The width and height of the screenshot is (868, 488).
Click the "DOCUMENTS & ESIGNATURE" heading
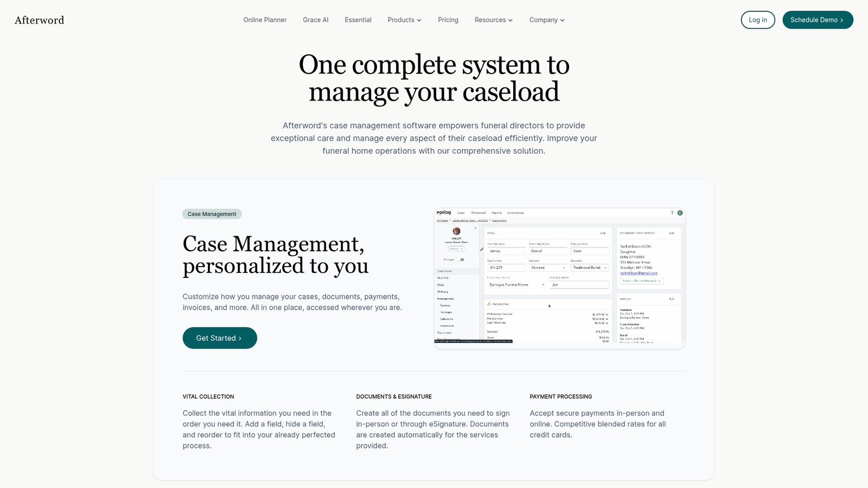(x=394, y=396)
